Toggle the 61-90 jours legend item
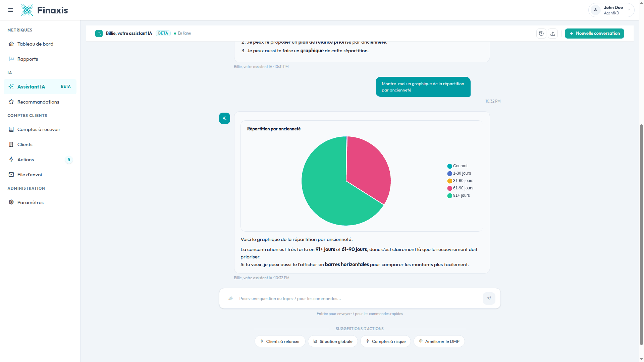The height and width of the screenshot is (362, 644). [460, 188]
